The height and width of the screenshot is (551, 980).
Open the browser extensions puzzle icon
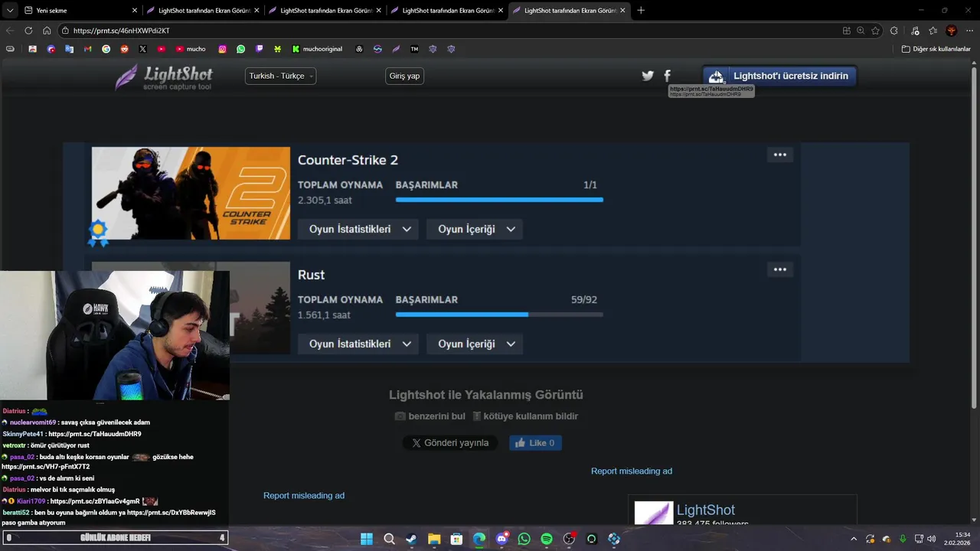(x=894, y=31)
